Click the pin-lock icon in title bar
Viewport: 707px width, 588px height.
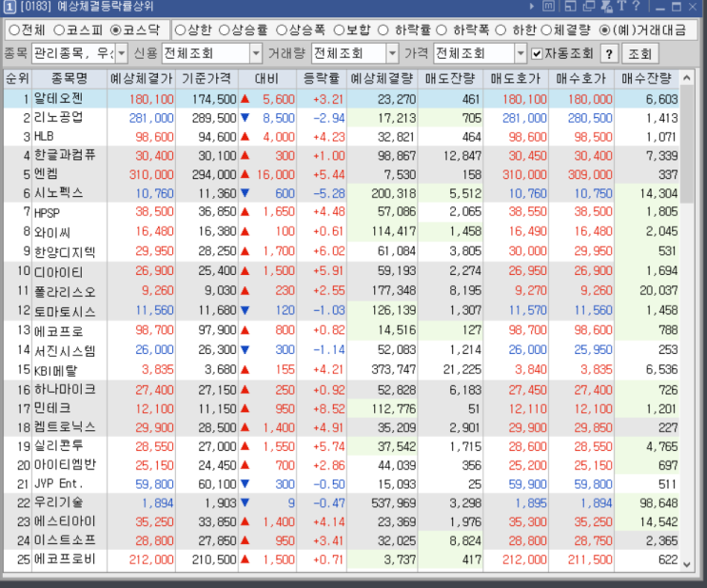tap(606, 7)
